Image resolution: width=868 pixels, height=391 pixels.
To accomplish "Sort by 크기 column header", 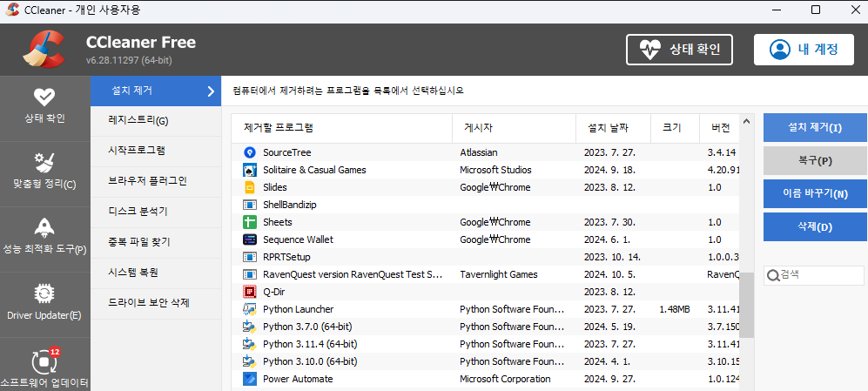I will point(675,128).
